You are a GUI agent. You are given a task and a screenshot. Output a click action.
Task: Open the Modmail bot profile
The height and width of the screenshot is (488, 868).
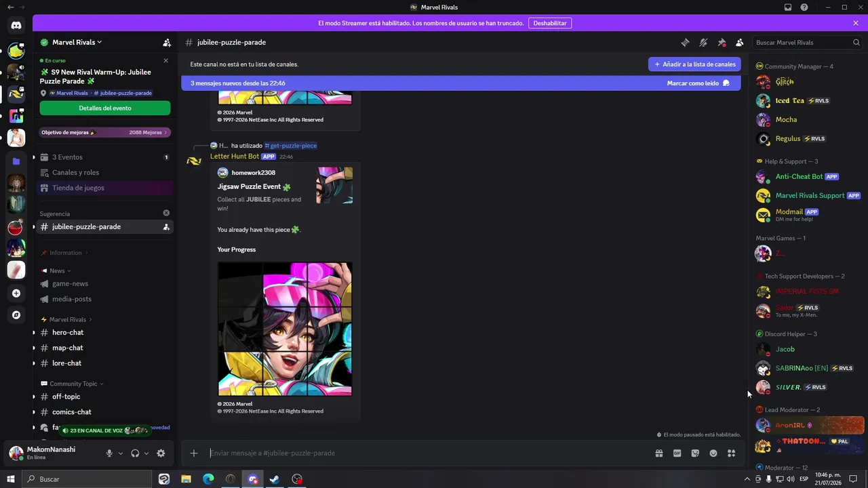coord(807,215)
